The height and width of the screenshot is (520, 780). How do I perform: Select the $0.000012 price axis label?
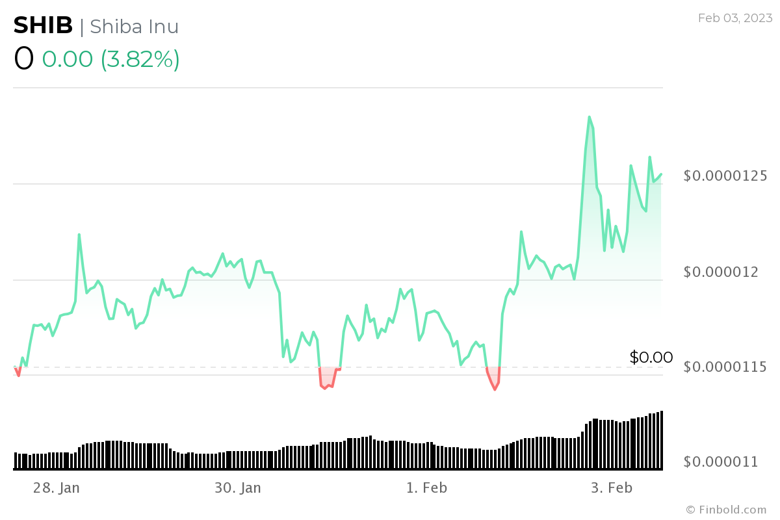721,272
